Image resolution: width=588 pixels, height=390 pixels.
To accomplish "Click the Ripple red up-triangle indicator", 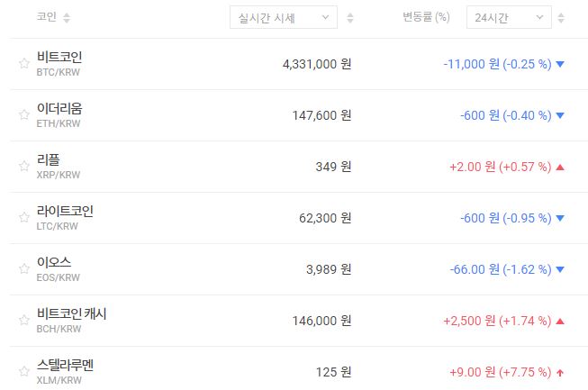I will tap(560, 167).
